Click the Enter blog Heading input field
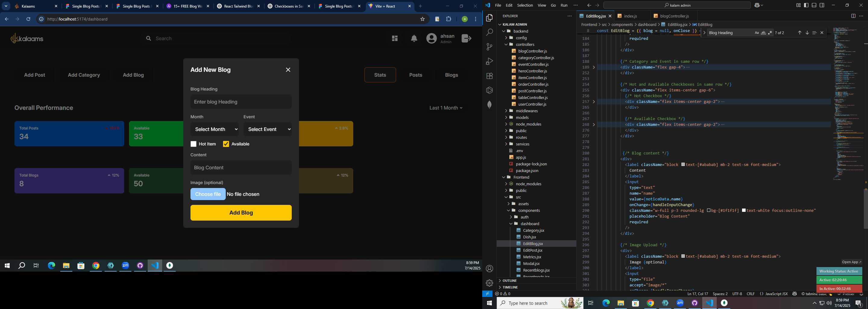 pos(241,102)
